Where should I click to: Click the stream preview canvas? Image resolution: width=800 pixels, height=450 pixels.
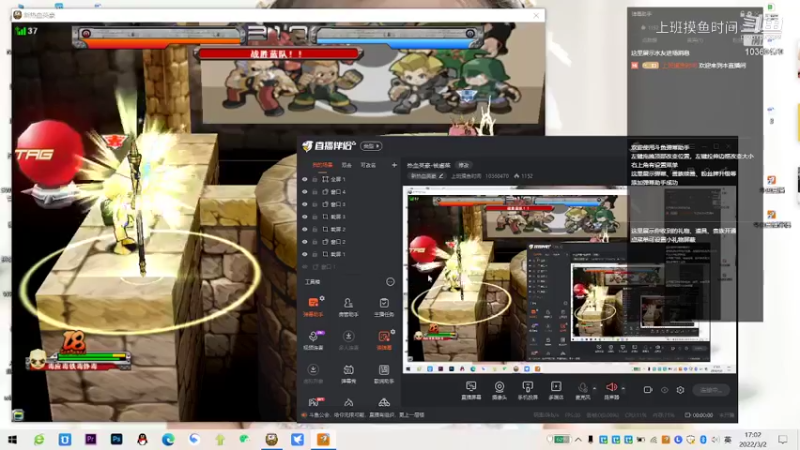569,280
